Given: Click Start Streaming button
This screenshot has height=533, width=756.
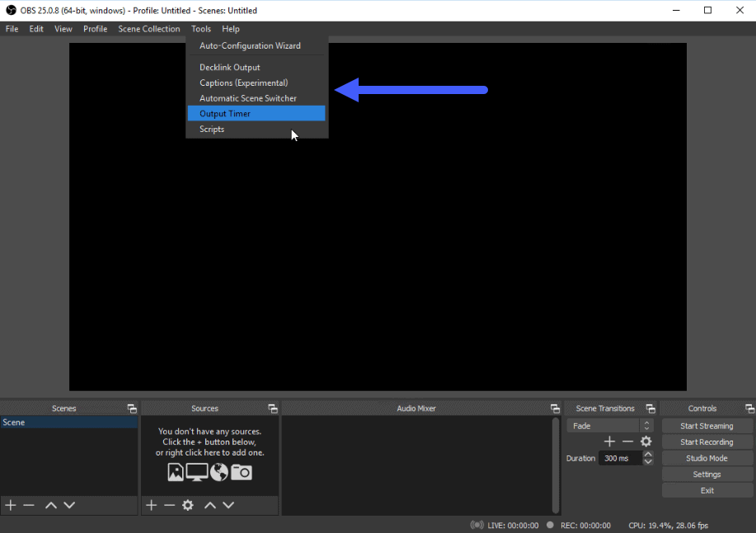Looking at the screenshot, I should tap(707, 426).
